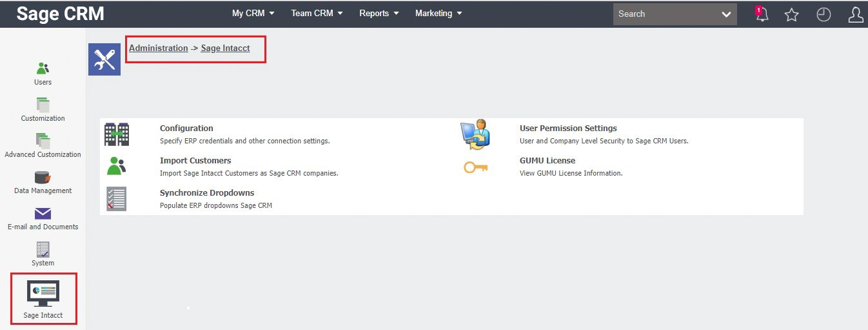The image size is (868, 330).
Task: Click the recent history clock icon
Action: (x=824, y=14)
